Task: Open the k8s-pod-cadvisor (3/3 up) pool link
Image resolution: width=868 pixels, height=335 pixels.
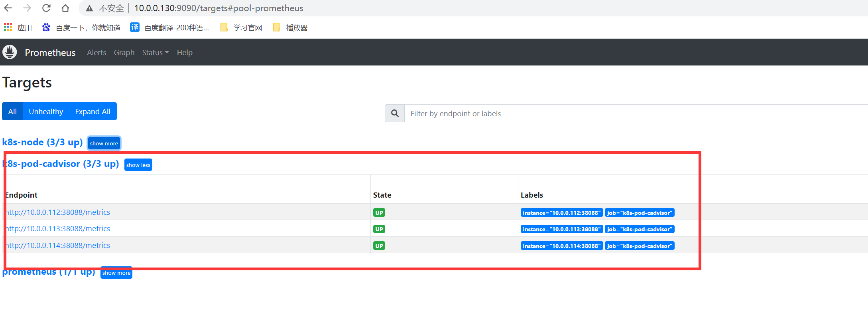Action: click(x=61, y=164)
